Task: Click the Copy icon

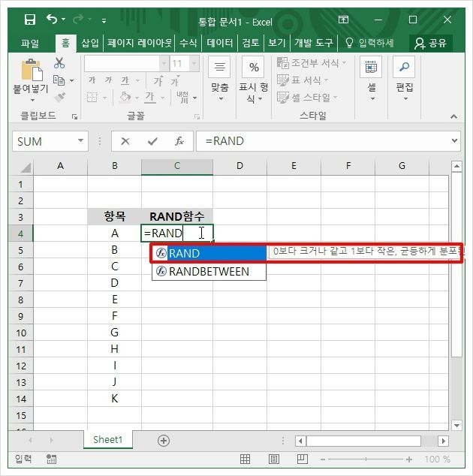Action: point(59,80)
